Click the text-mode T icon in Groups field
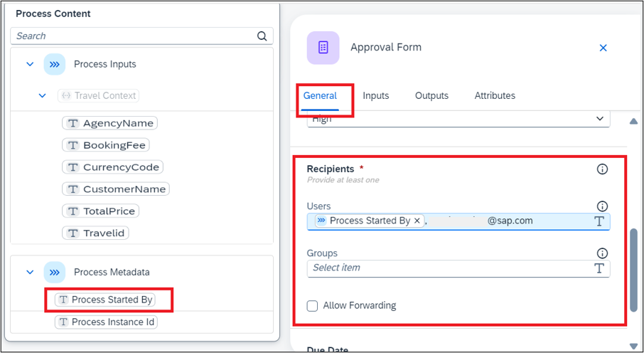Viewport: 644px width, 353px height. tap(599, 268)
